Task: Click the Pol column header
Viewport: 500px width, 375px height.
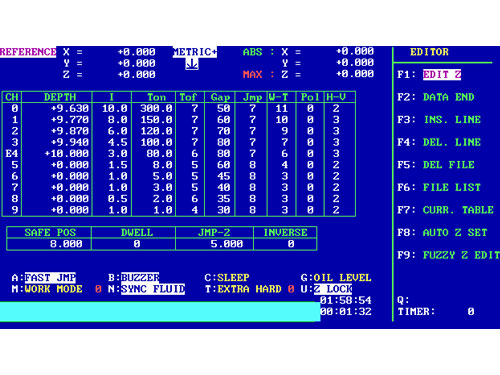Action: pos(310,97)
